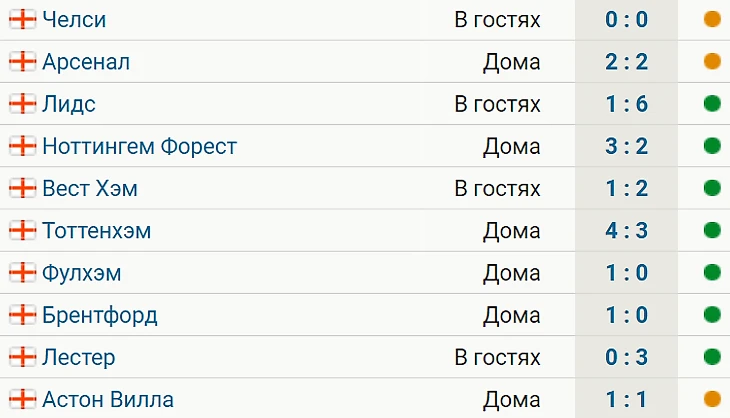
Task: Open the Астон Вилла team link
Action: tap(108, 400)
